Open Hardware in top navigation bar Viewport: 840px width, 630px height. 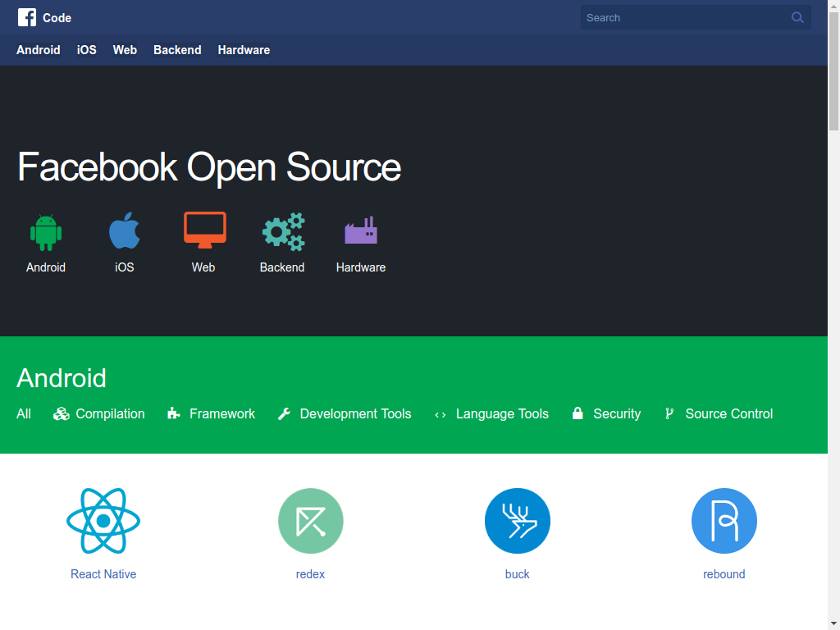pos(244,50)
